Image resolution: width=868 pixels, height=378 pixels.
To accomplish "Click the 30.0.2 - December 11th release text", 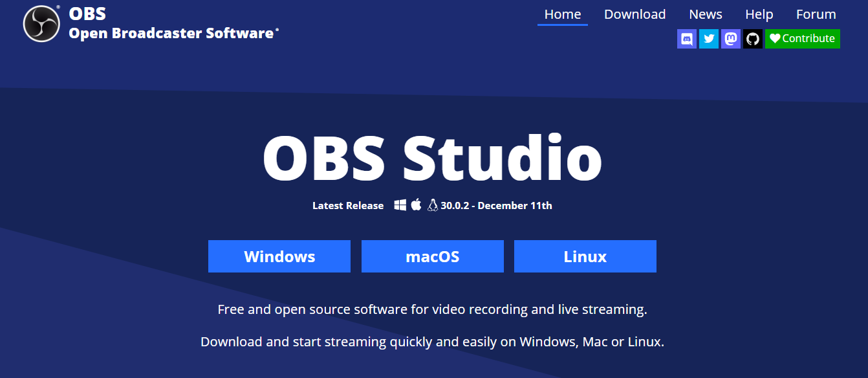I will pos(496,206).
